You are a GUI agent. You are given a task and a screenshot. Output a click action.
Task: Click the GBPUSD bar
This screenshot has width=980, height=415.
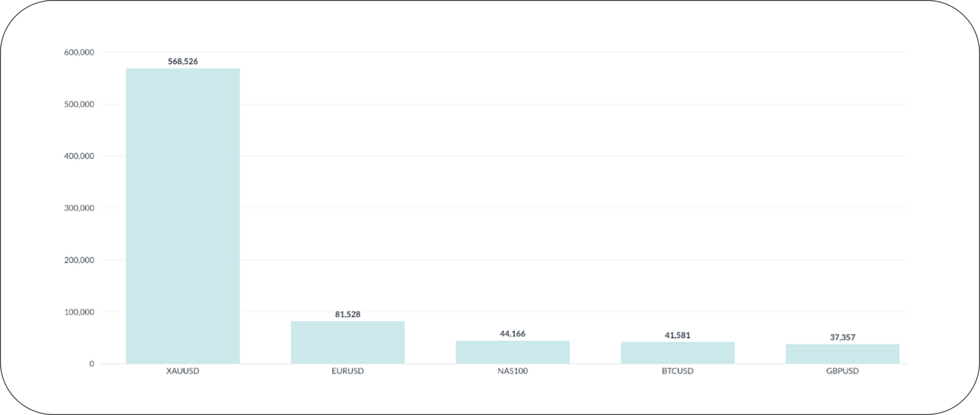point(842,354)
